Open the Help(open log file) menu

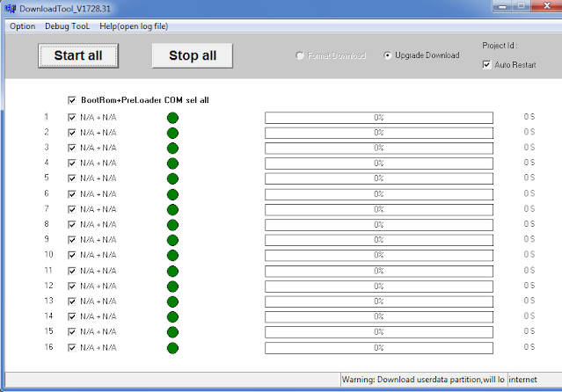134,26
